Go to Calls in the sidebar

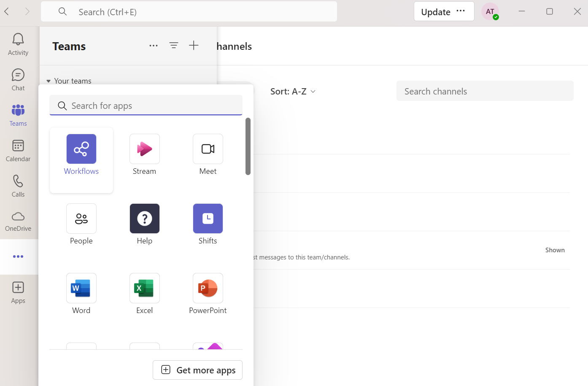point(18,186)
